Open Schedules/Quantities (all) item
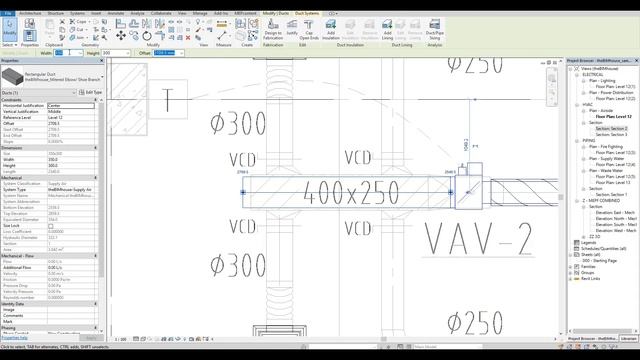640x360 pixels. 603,249
